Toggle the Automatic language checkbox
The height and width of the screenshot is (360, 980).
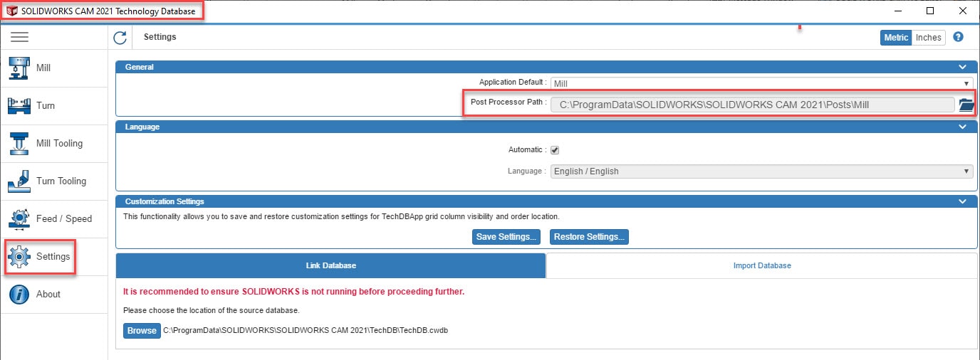[x=555, y=150]
